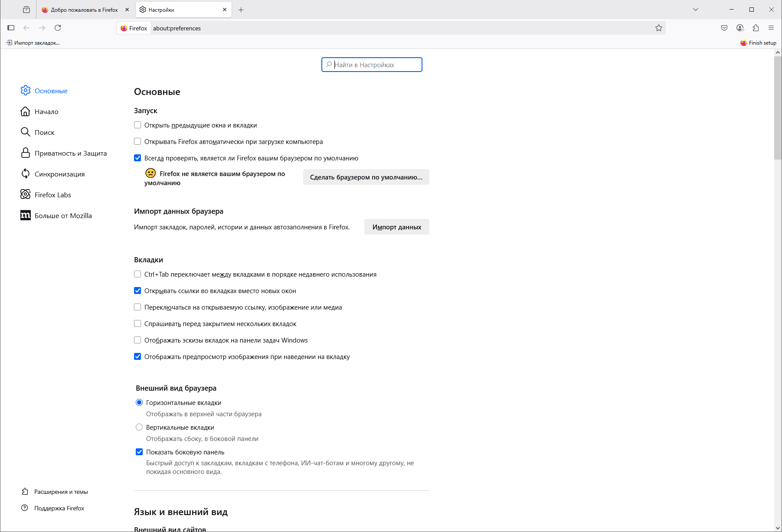Viewport: 782px width, 532px height.
Task: Click the magnifier icon of Поиск
Action: tap(26, 132)
